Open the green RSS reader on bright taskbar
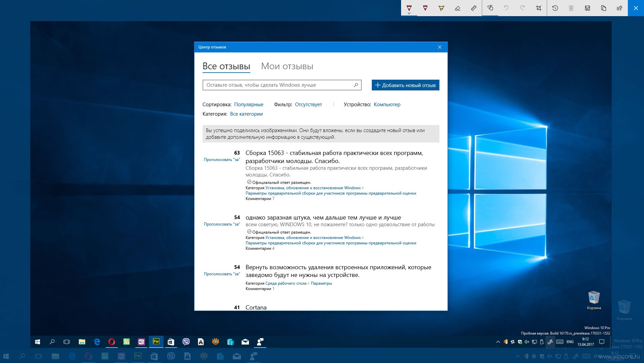 pyautogui.click(x=127, y=342)
